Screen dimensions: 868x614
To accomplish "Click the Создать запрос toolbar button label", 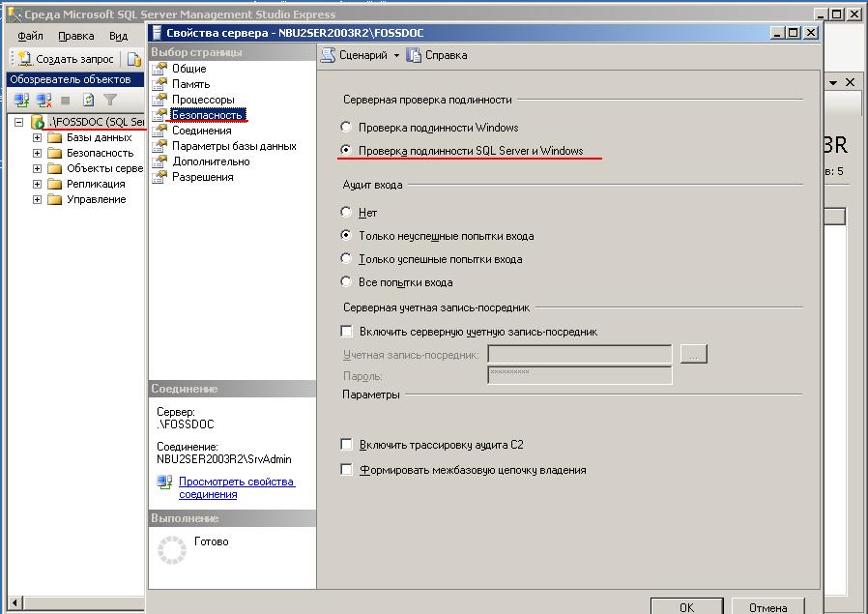I will (74, 59).
